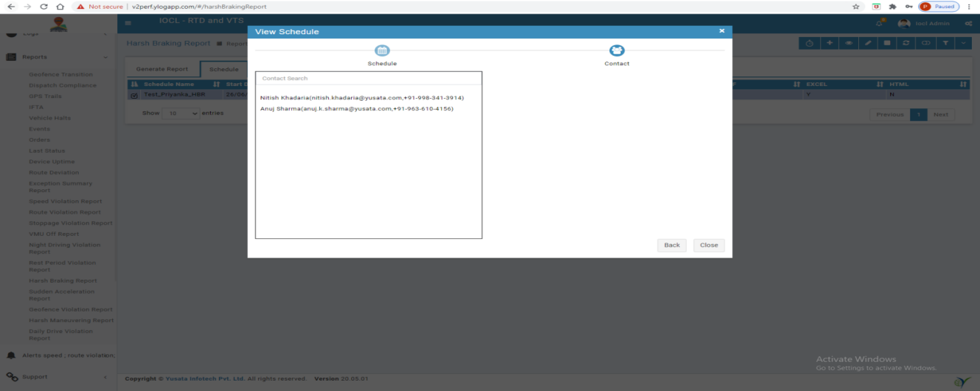The width and height of the screenshot is (980, 391).
Task: Open the Stoppage Violation Report
Action: pyautogui.click(x=71, y=223)
